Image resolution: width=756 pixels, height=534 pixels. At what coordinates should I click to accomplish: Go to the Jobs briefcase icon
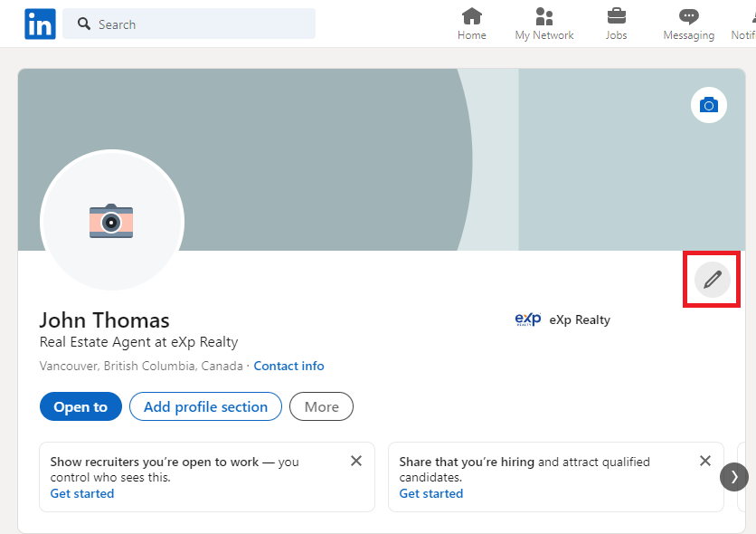(616, 17)
